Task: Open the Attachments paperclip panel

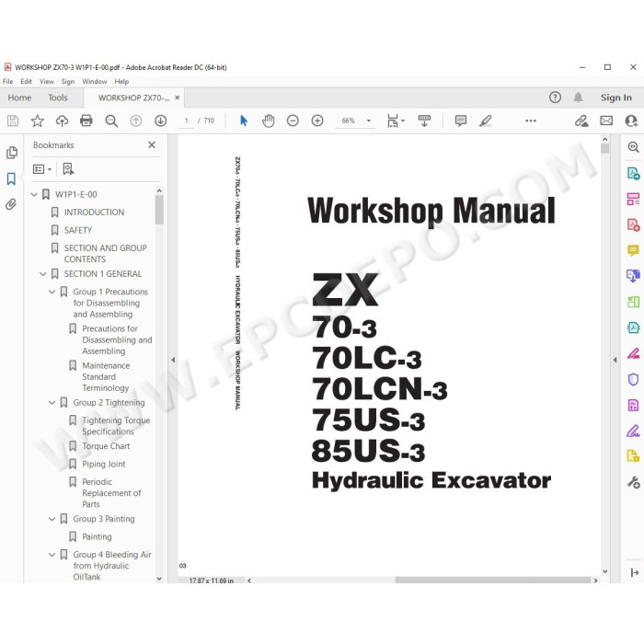Action: tap(11, 204)
